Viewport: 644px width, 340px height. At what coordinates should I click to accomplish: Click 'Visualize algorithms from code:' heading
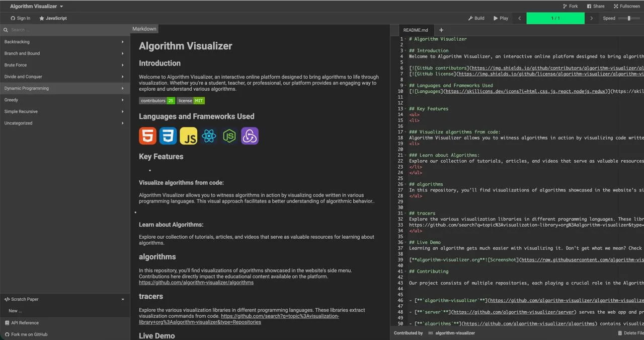182,183
